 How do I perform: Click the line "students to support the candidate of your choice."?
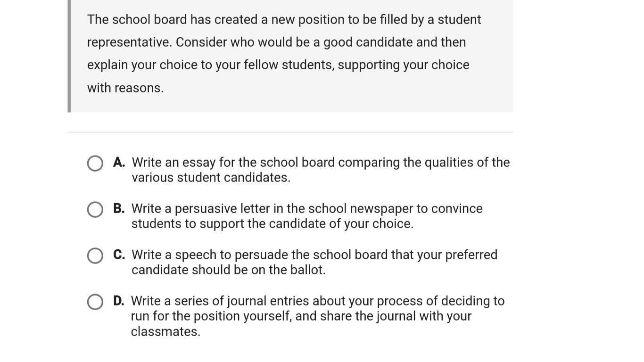(x=272, y=224)
